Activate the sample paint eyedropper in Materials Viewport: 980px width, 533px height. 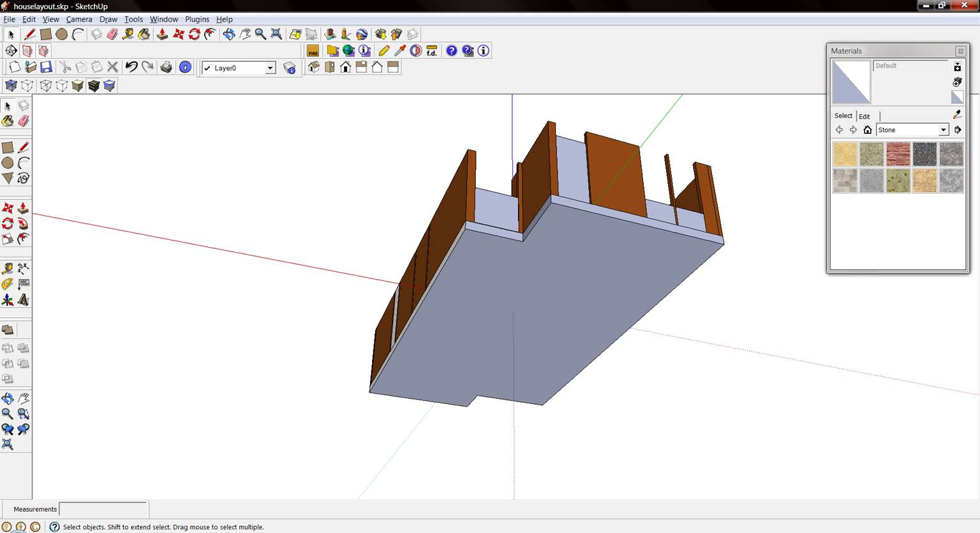tap(956, 114)
